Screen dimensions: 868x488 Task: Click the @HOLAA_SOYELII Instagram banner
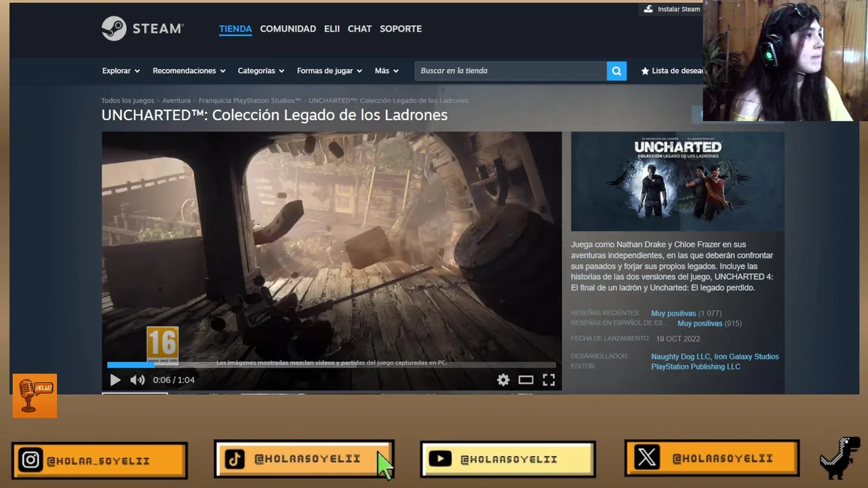[x=100, y=461]
